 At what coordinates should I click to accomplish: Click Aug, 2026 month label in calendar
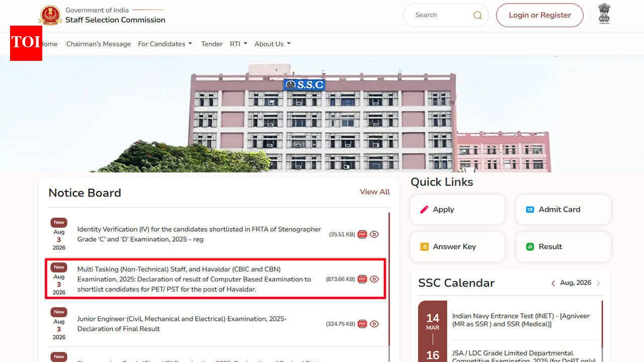(576, 283)
